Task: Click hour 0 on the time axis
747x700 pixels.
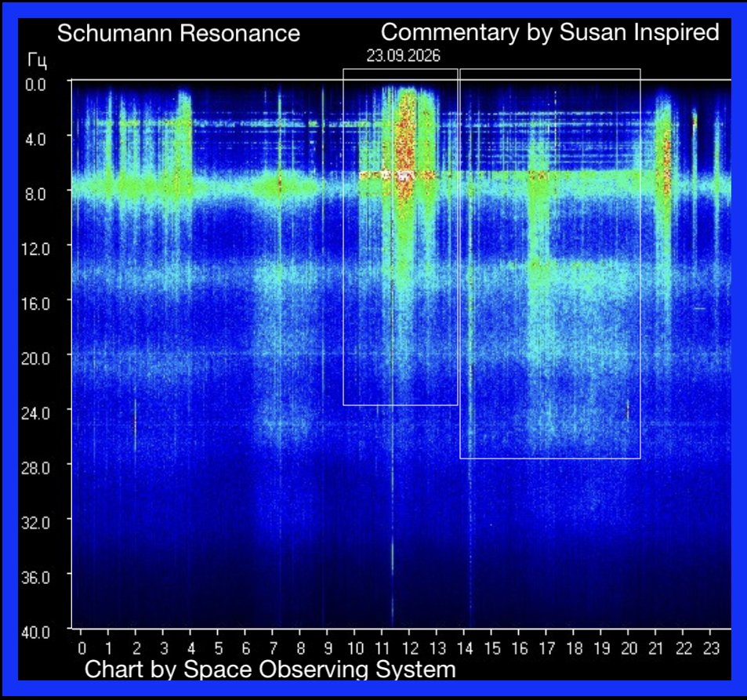Action: (x=82, y=648)
